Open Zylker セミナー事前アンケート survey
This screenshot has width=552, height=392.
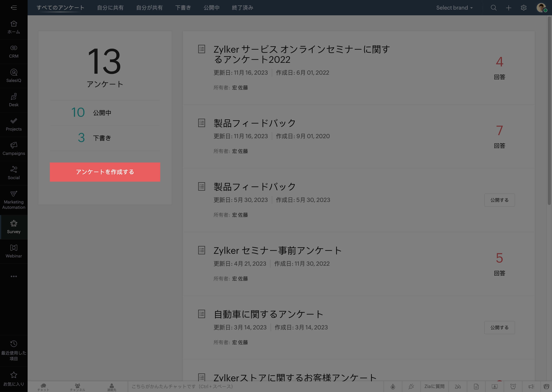278,251
